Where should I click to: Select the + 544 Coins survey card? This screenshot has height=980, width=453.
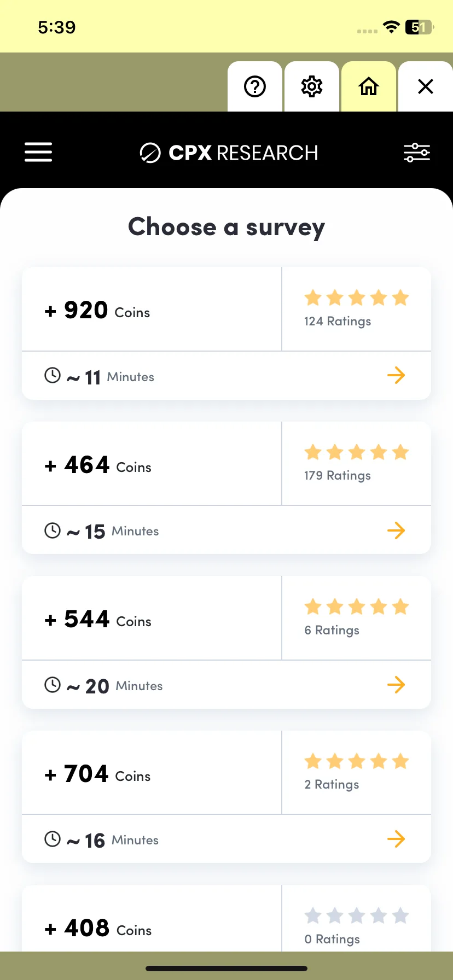pos(226,643)
